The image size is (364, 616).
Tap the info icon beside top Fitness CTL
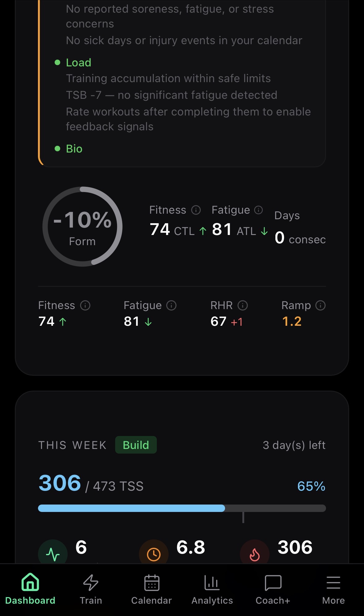[x=196, y=210]
